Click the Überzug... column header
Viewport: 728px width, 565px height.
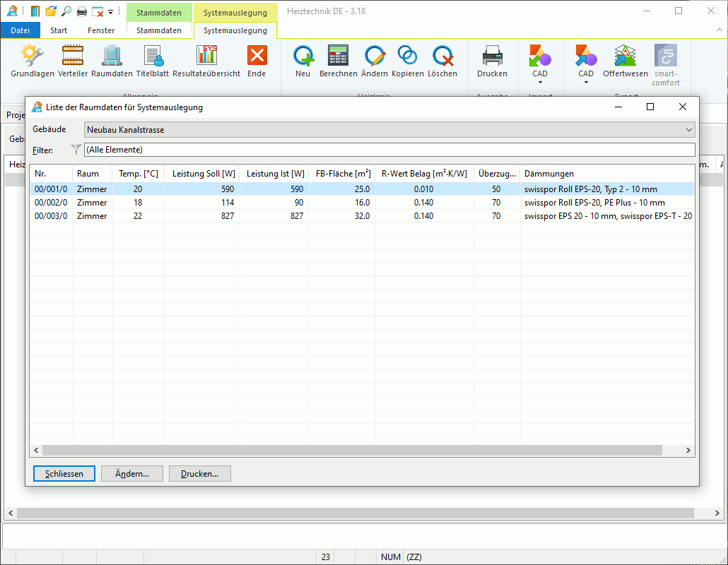tap(497, 174)
